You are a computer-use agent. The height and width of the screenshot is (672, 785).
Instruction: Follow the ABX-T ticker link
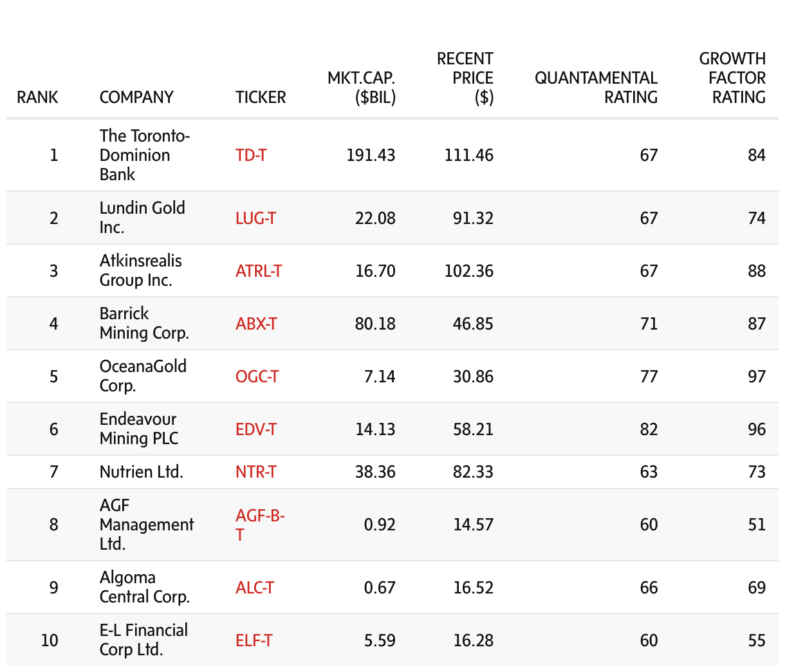pos(256,324)
